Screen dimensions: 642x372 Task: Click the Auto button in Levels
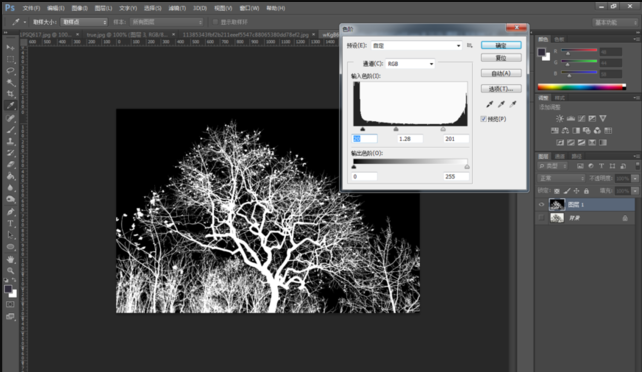click(501, 73)
